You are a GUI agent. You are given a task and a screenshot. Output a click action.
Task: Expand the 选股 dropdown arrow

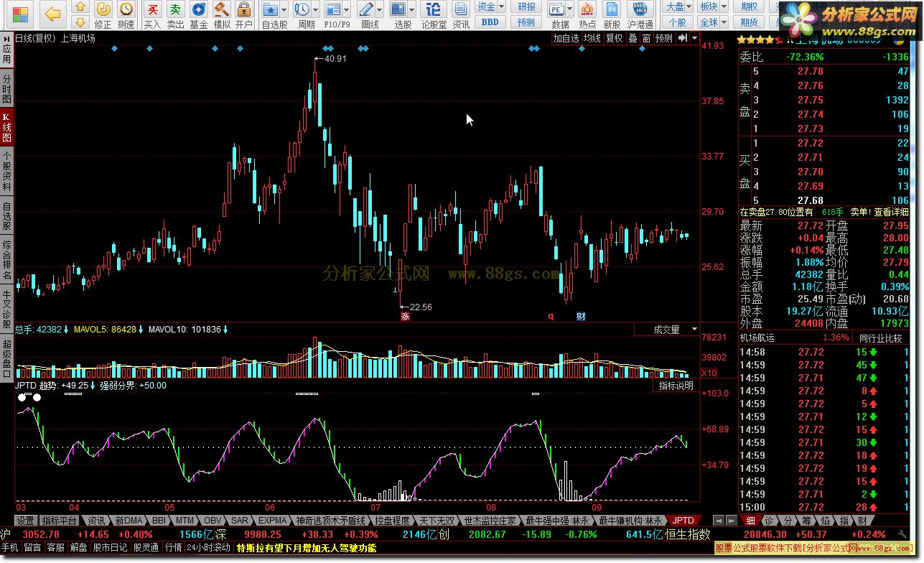pyautogui.click(x=412, y=9)
